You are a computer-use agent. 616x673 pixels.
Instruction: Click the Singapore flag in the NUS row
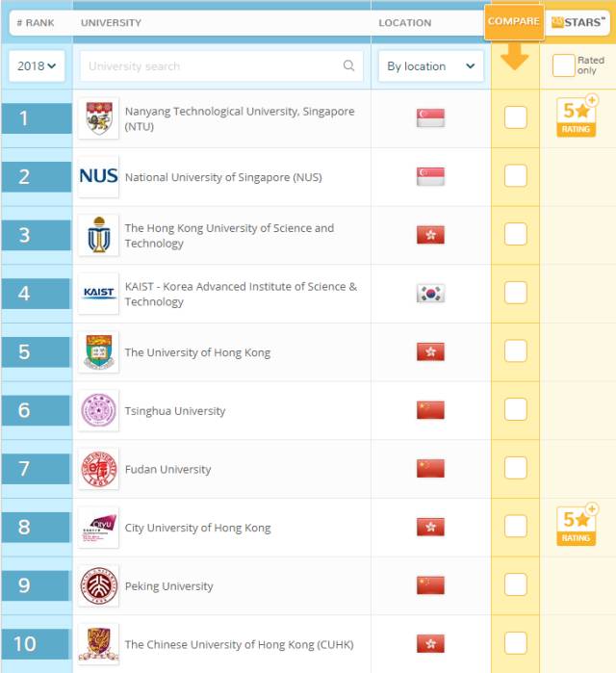tap(430, 176)
